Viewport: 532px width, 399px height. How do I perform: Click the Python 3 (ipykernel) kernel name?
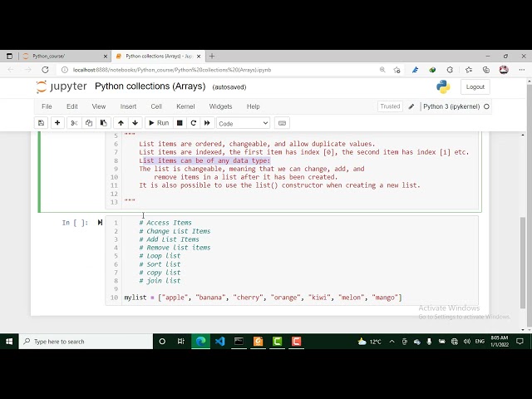451,106
